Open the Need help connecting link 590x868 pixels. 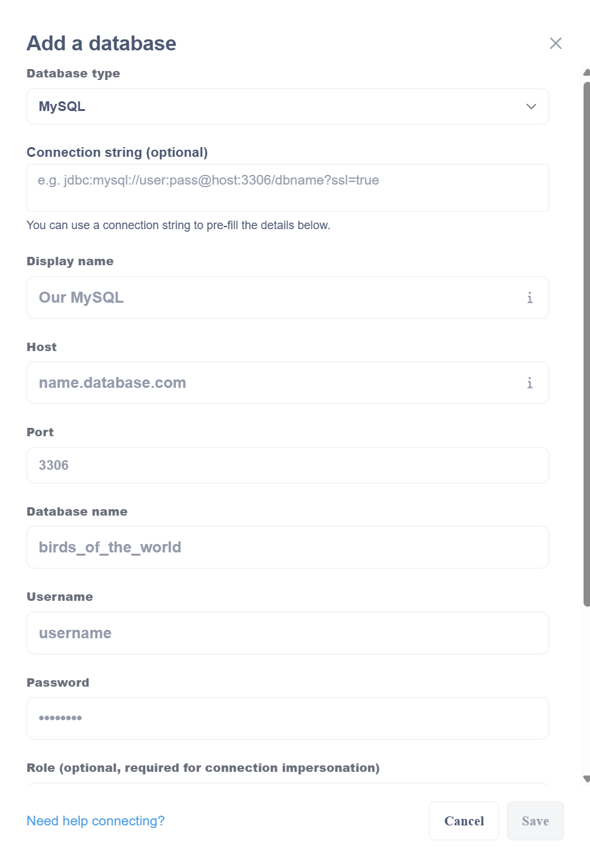95,821
